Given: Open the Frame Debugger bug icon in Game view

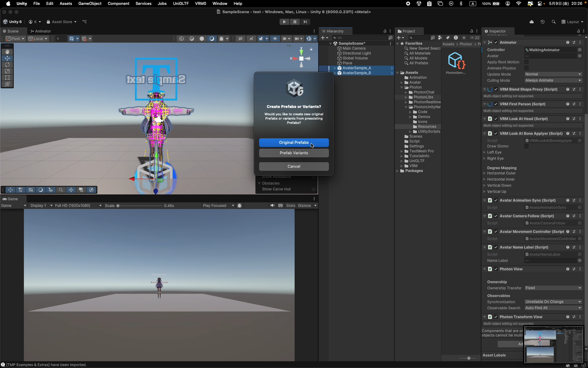Looking at the screenshot, I should coord(240,205).
